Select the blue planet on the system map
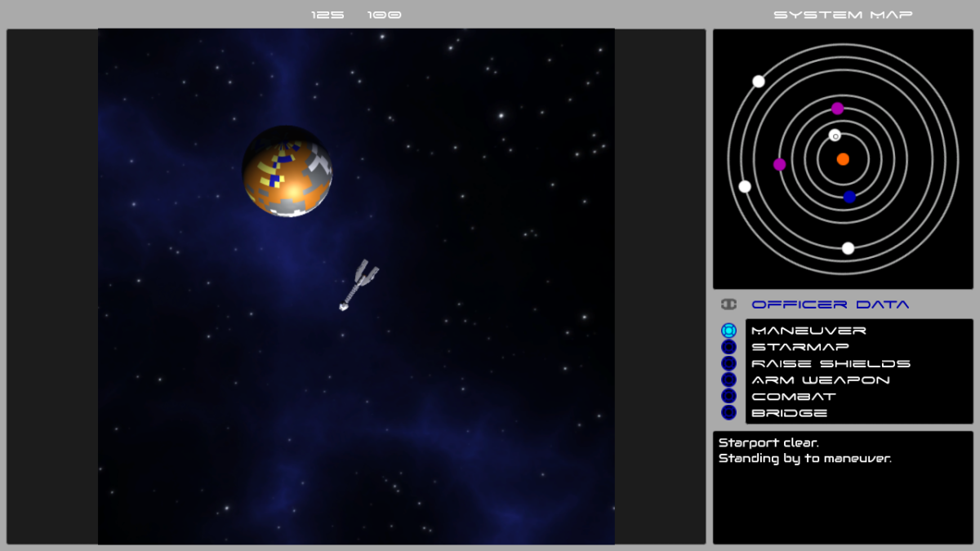The width and height of the screenshot is (980, 551). pos(849,196)
